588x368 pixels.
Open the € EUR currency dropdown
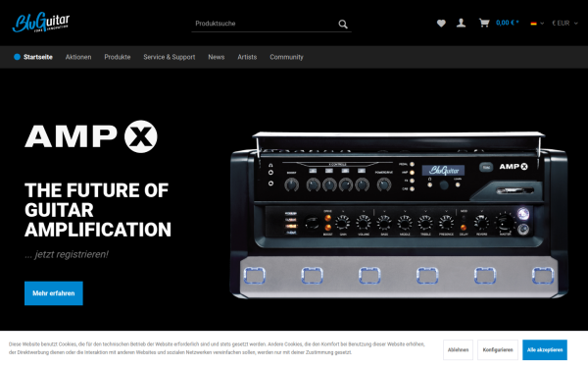point(564,24)
